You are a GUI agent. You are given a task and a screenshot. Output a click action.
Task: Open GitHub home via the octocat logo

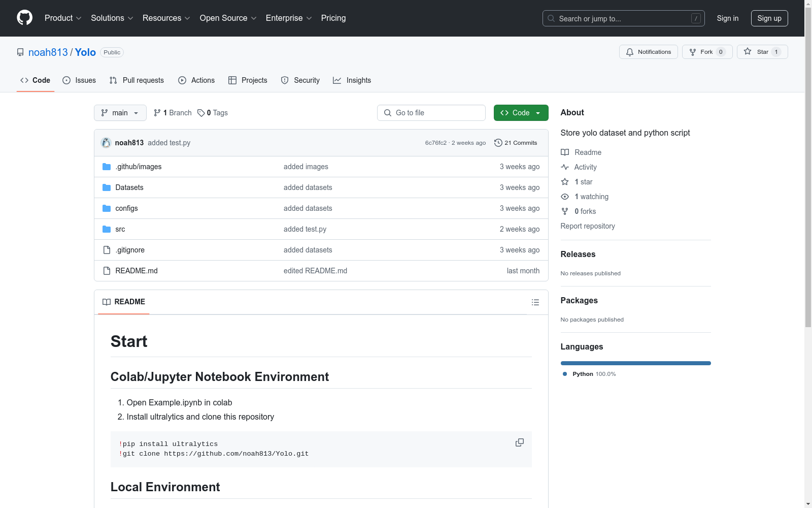pyautogui.click(x=24, y=18)
